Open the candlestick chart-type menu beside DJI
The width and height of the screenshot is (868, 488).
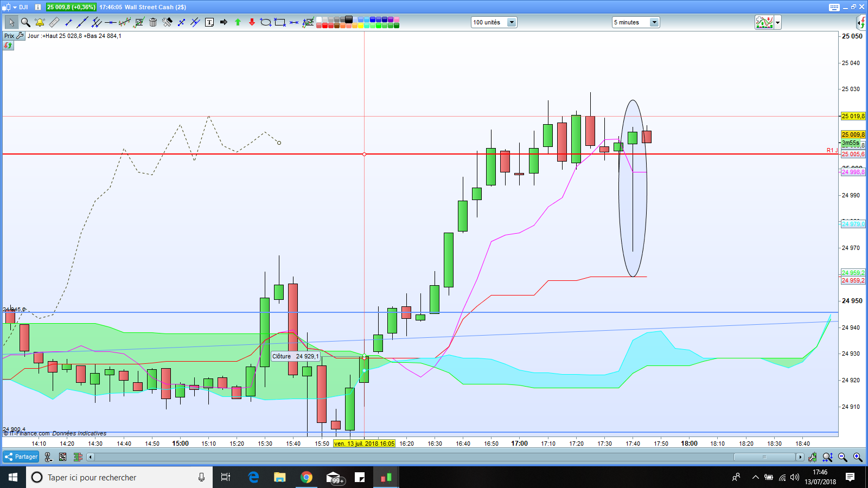point(9,7)
